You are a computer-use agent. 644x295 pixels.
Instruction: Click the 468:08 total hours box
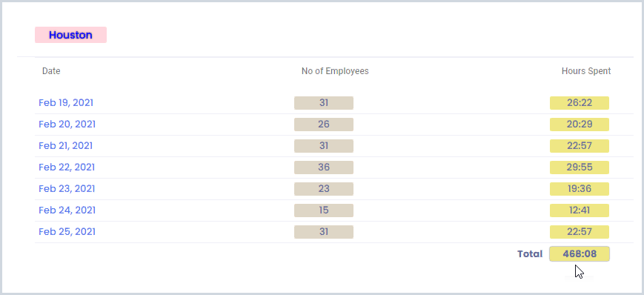580,254
